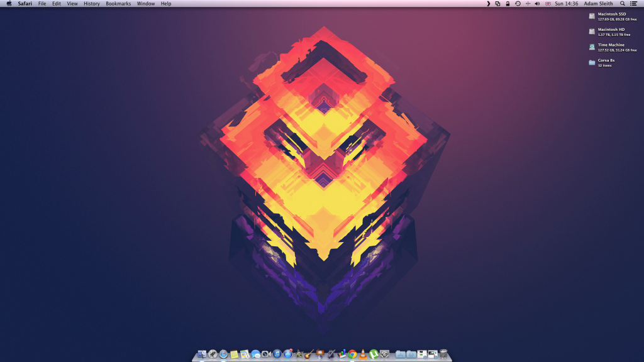Launch iTunes from the Dock
644x362 pixels.
coord(277,354)
